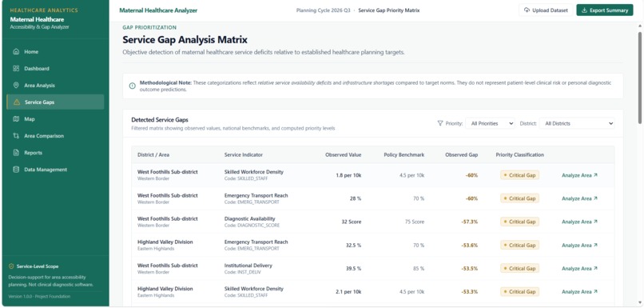644x308 pixels.
Task: Click the District / Area column header
Action: click(x=153, y=155)
